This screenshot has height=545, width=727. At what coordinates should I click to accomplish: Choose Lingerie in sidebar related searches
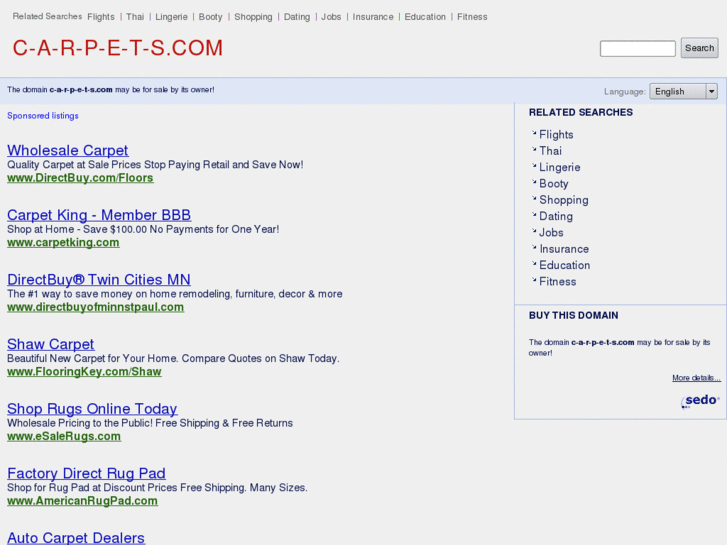coord(560,167)
